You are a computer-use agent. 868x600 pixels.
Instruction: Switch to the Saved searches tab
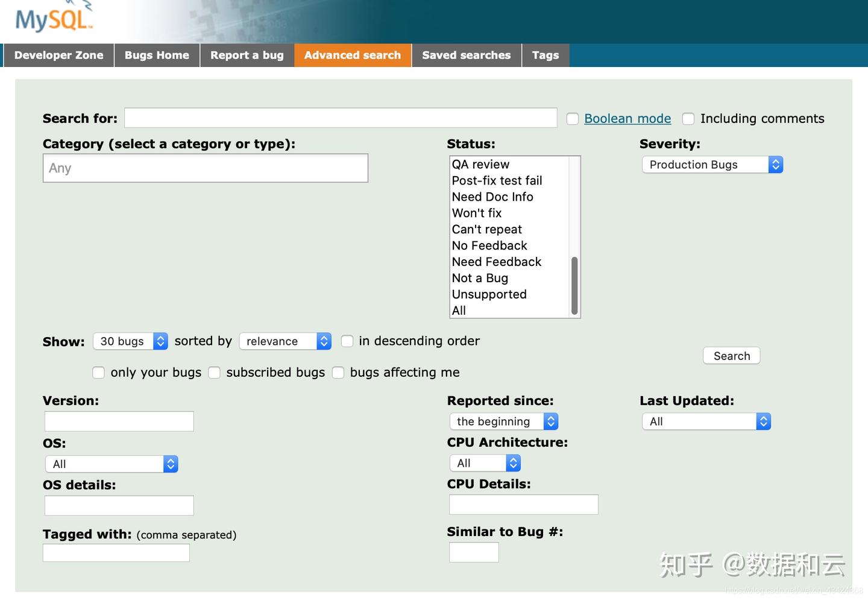pyautogui.click(x=466, y=55)
